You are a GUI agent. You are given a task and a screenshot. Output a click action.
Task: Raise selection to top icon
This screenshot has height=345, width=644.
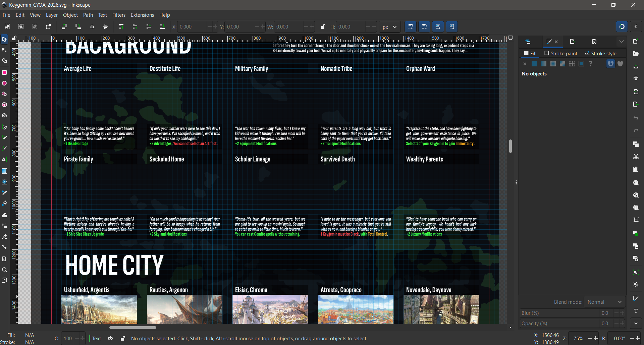(121, 27)
